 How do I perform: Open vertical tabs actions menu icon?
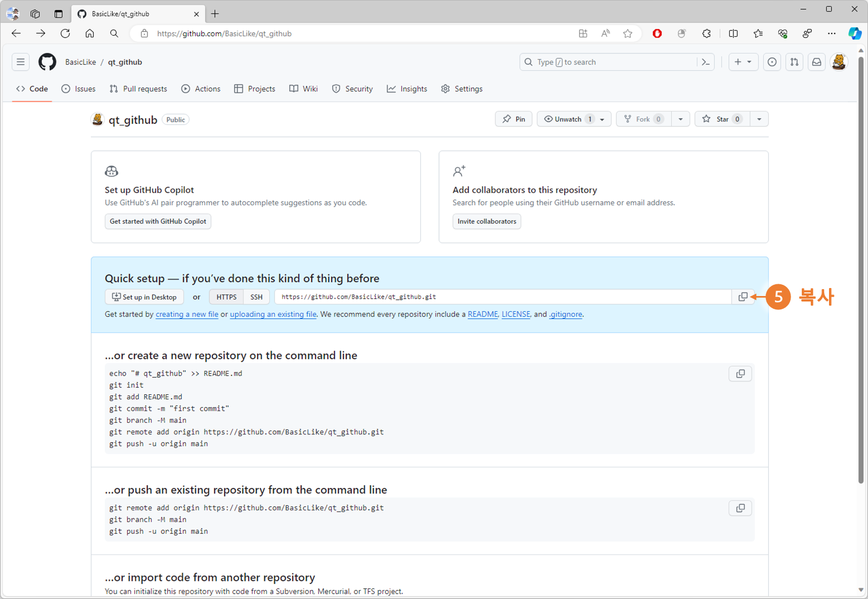[58, 14]
